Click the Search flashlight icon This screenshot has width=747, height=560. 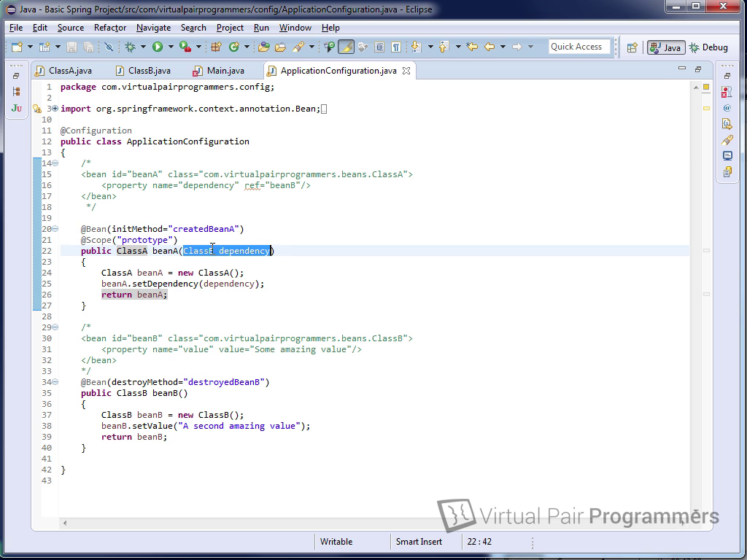pyautogui.click(x=298, y=47)
